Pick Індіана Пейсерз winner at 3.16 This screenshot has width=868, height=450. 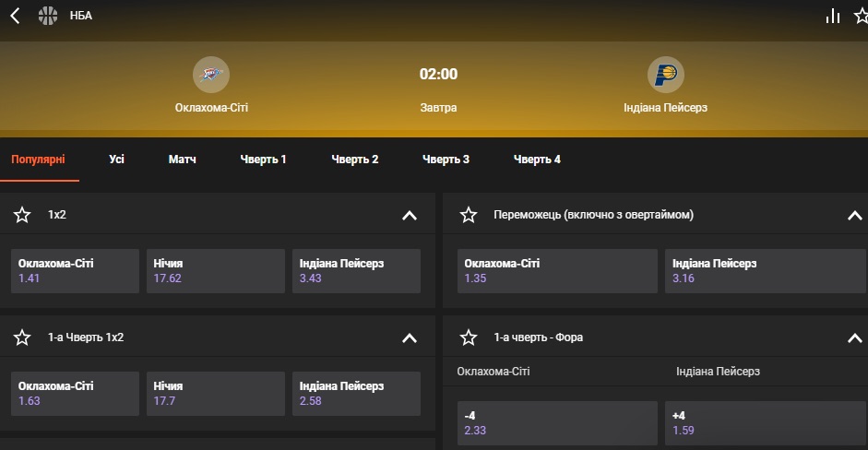[767, 271]
